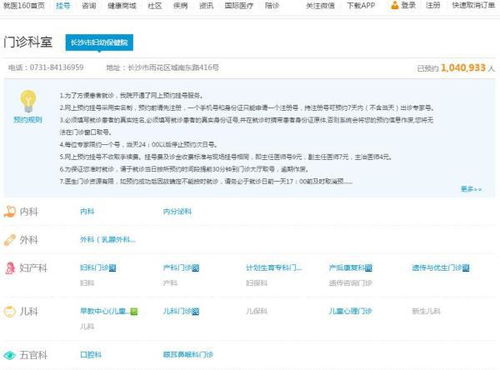This screenshot has height=370, width=500.
Task: Click the 关注微信 link
Action: tap(320, 5)
